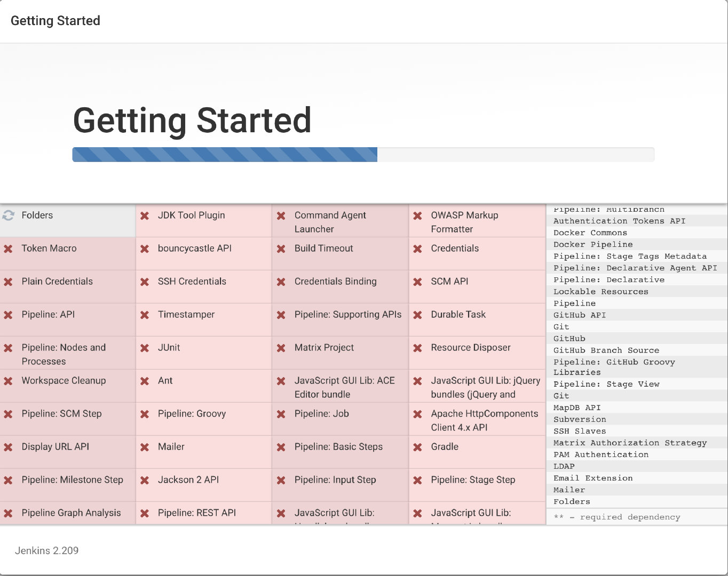Click the Durable Task plugin entry
The height and width of the screenshot is (576, 728).
tap(458, 315)
